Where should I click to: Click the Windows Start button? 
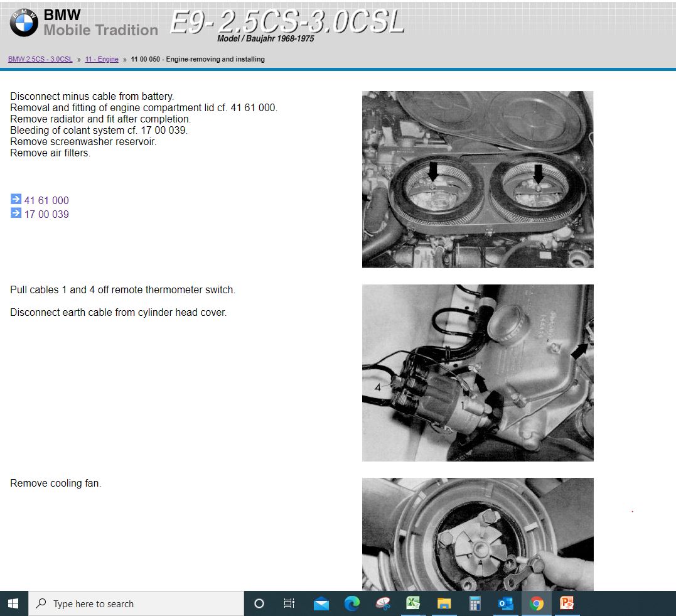tap(13, 603)
